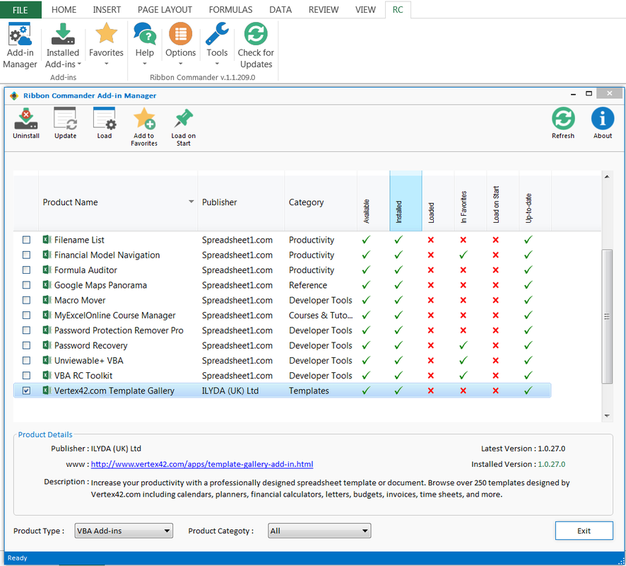Open the Help ribbon dropdown
The image size is (626, 566).
point(145,44)
